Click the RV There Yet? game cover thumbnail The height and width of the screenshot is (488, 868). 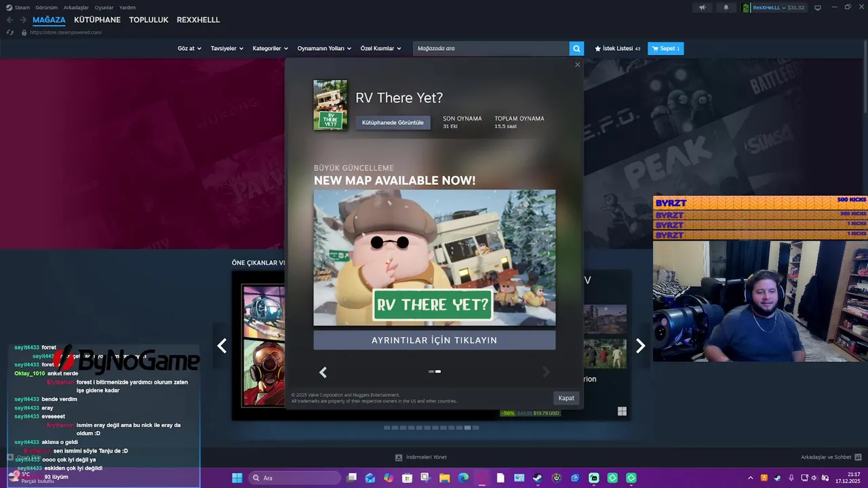click(330, 105)
